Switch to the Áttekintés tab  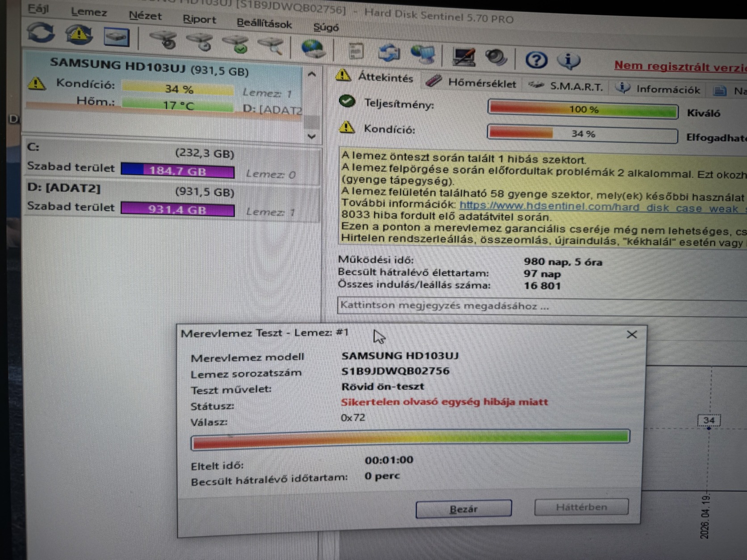coord(376,77)
